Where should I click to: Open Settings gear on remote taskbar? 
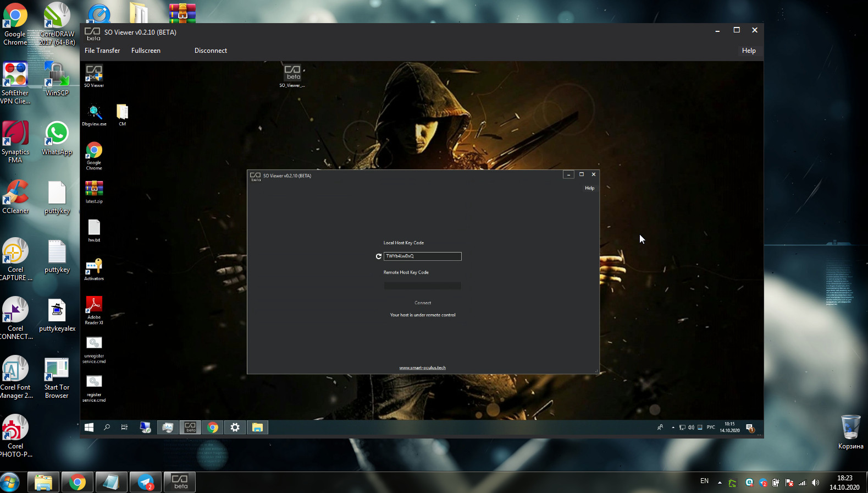point(235,428)
